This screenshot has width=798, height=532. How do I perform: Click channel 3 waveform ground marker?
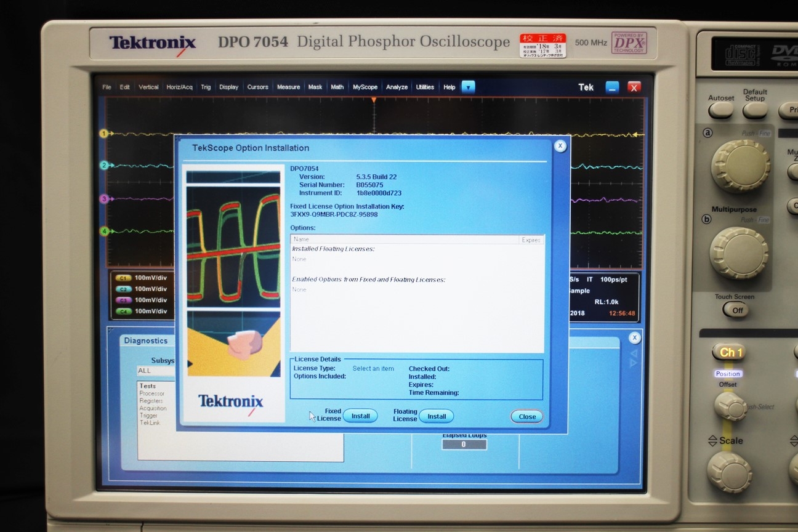point(104,199)
